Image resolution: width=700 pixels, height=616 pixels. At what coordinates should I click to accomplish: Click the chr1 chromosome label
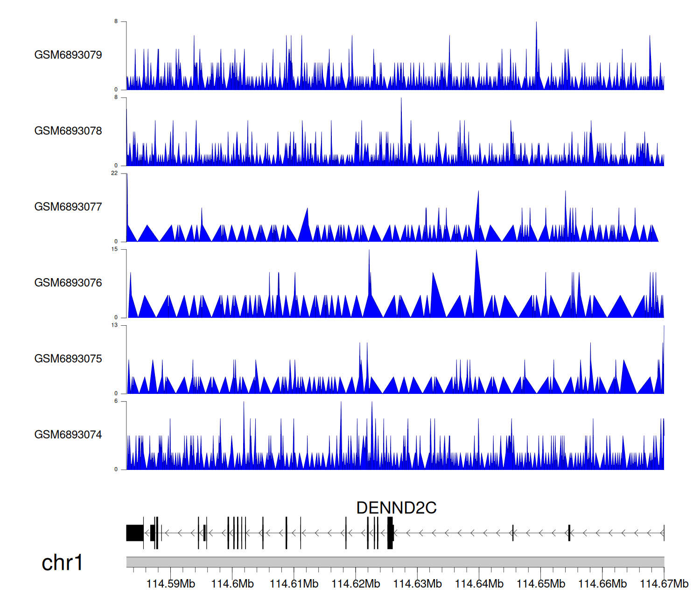click(62, 563)
